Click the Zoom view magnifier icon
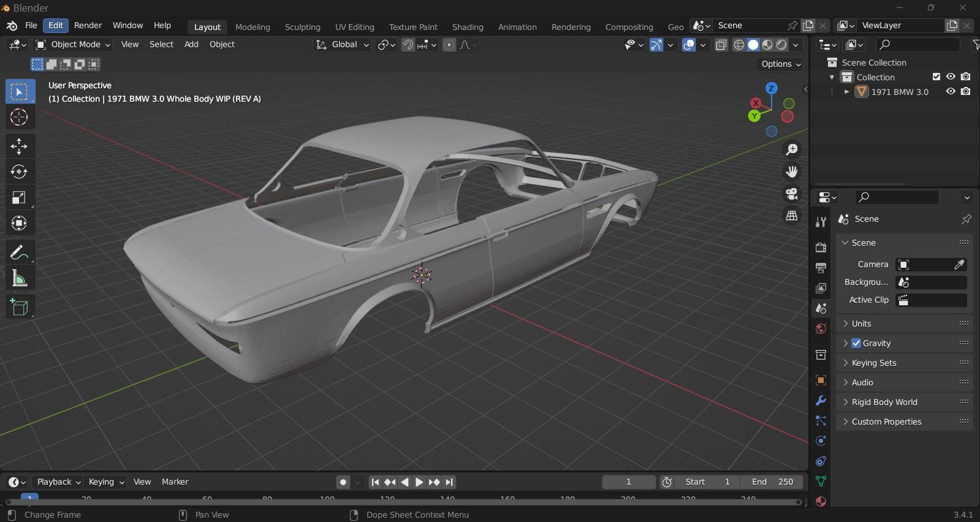This screenshot has width=980, height=522. [792, 149]
